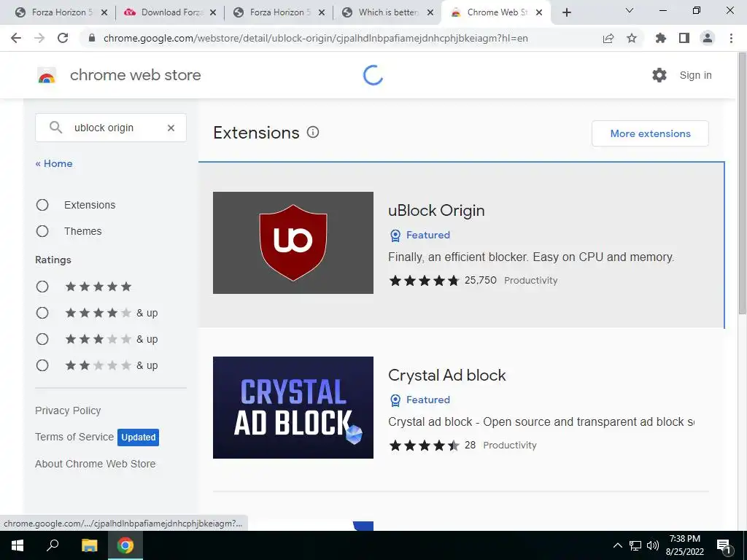Click the store search input field
This screenshot has width=747, height=560.
tap(111, 128)
